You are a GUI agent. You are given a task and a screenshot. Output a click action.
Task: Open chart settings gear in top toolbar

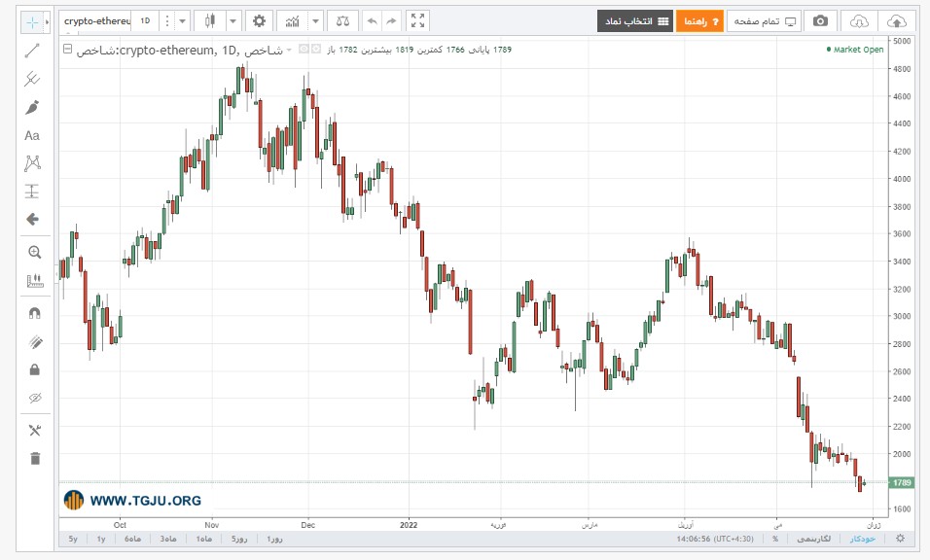pyautogui.click(x=259, y=21)
